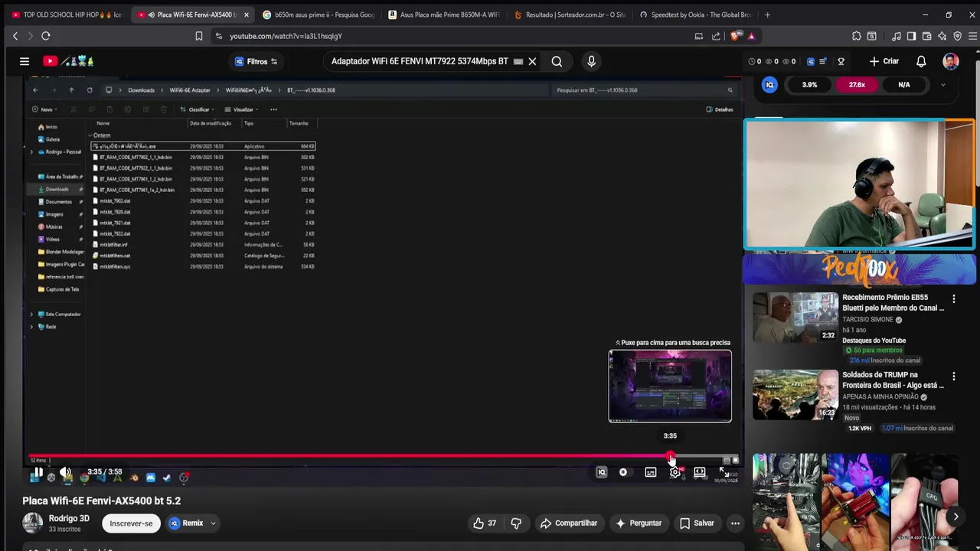
Task: Click the Criar create button
Action: [x=884, y=61]
